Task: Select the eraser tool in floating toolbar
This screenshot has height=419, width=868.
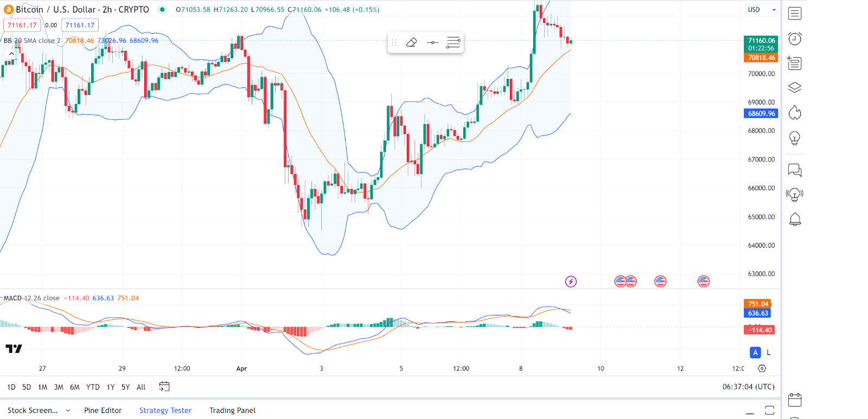Action: click(411, 42)
